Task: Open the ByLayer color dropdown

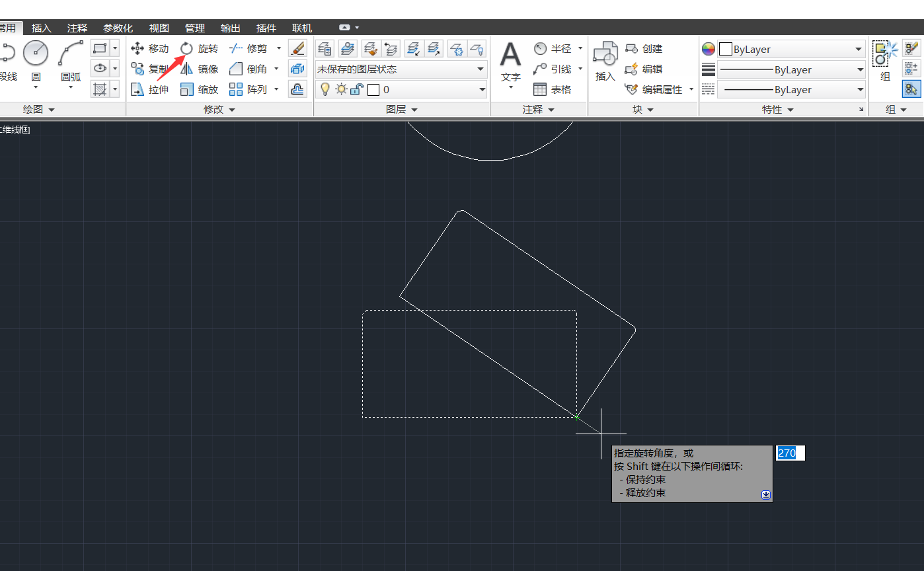Action: [791, 49]
